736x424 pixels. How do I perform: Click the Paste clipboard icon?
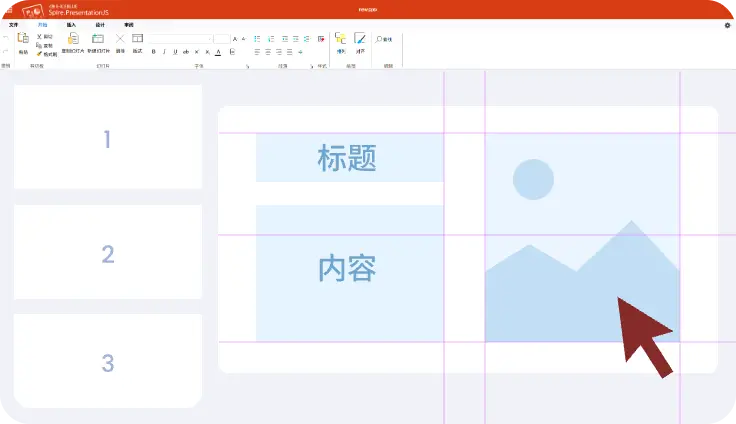tap(23, 39)
